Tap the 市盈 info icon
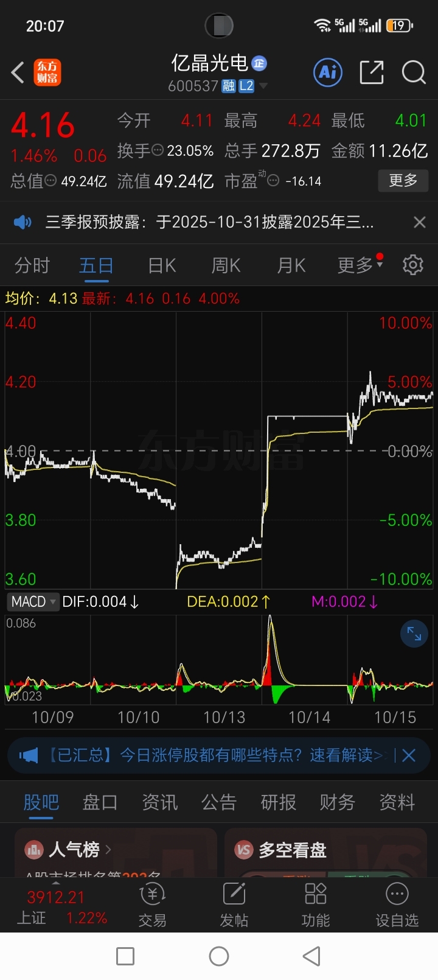The image size is (438, 980). click(x=274, y=181)
